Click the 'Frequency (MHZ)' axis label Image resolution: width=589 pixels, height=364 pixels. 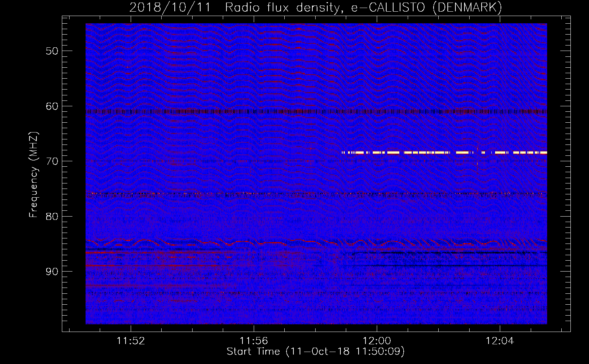click(x=33, y=175)
